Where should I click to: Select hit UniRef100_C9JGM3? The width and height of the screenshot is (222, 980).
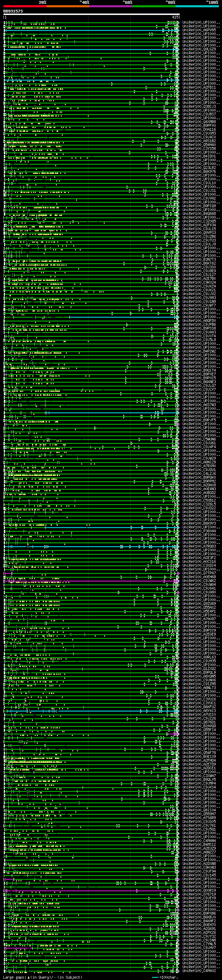199,133
